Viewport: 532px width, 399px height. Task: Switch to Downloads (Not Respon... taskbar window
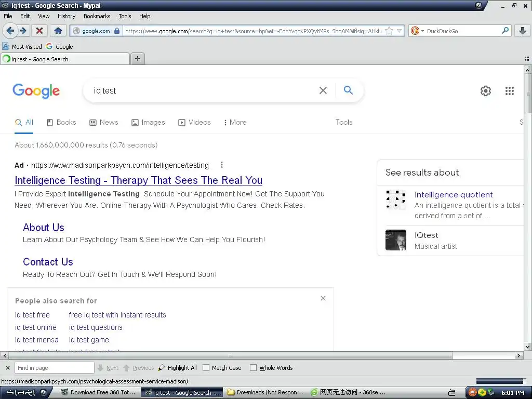(x=265, y=393)
